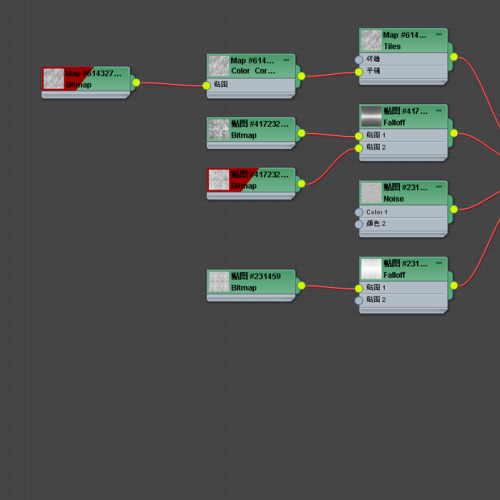Click the Map #614327 Bitmap output socket
Screen dimensions: 500x500
point(136,82)
